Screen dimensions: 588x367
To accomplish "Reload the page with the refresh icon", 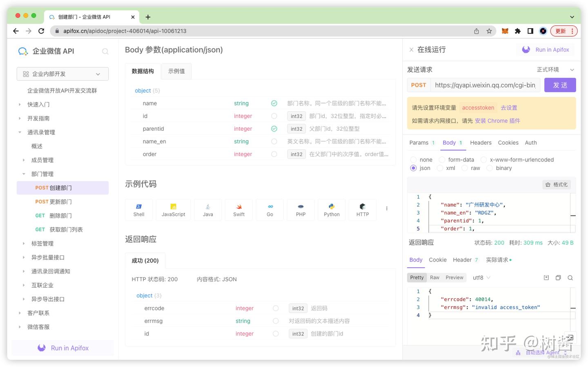I will tap(41, 31).
